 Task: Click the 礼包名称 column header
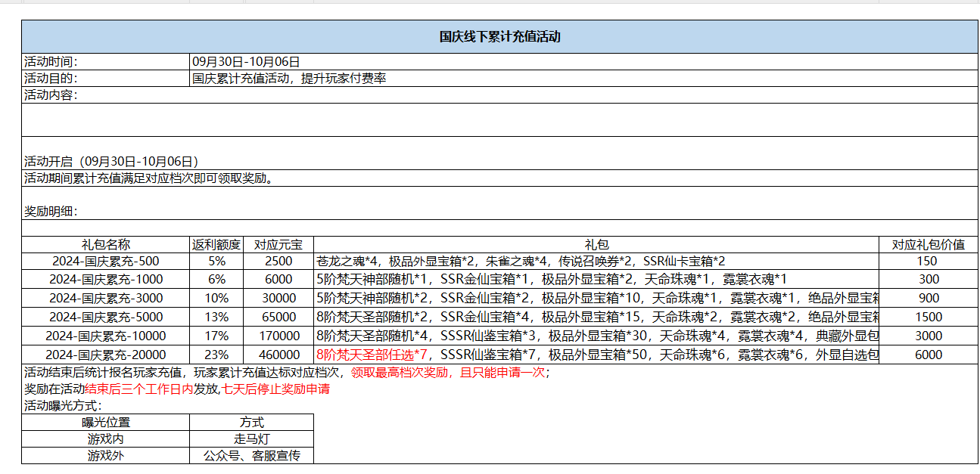pos(105,244)
